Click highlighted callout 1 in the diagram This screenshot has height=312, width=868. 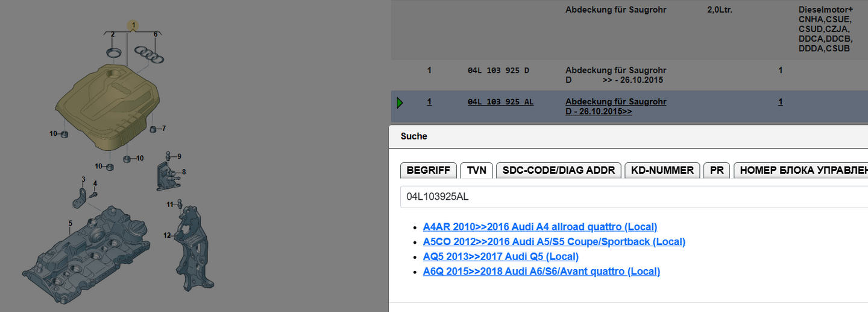pyautogui.click(x=134, y=25)
